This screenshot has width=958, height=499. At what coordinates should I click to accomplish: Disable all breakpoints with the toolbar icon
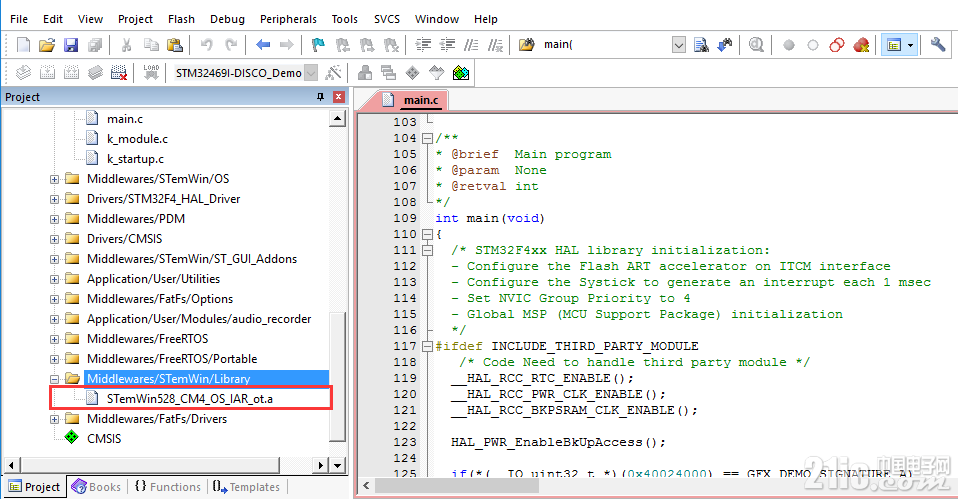(x=836, y=45)
